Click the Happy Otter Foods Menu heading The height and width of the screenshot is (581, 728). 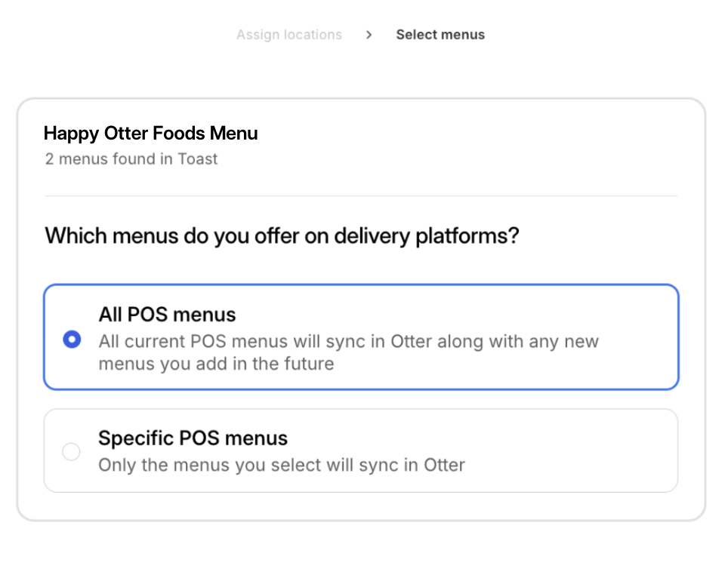click(150, 134)
